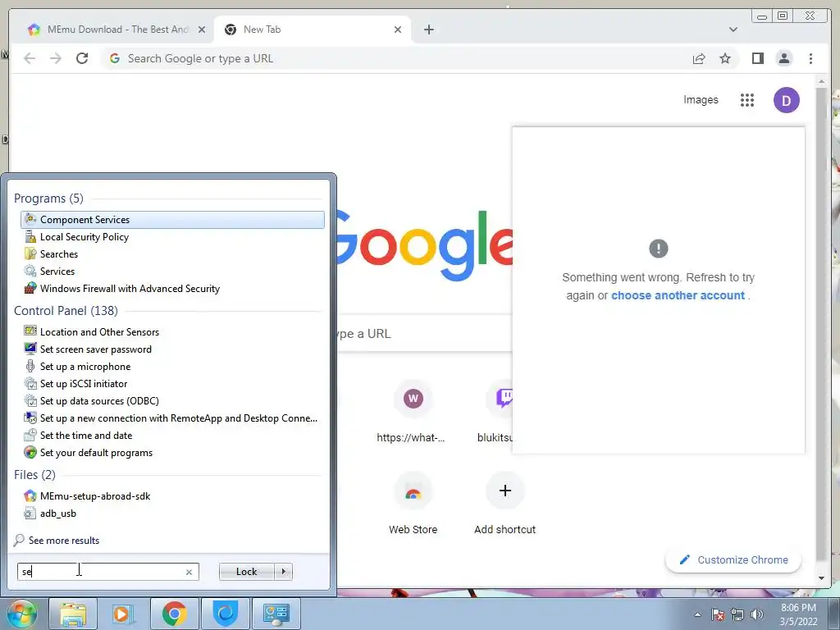Click Add shortcut
Image resolution: width=840 pixels, height=630 pixels.
pyautogui.click(x=504, y=504)
